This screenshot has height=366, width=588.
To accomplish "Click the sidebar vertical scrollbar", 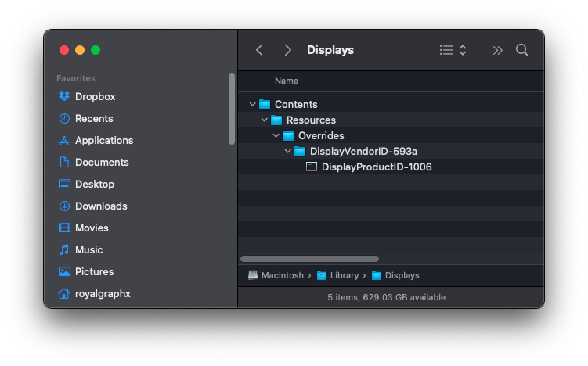I will (x=232, y=108).
